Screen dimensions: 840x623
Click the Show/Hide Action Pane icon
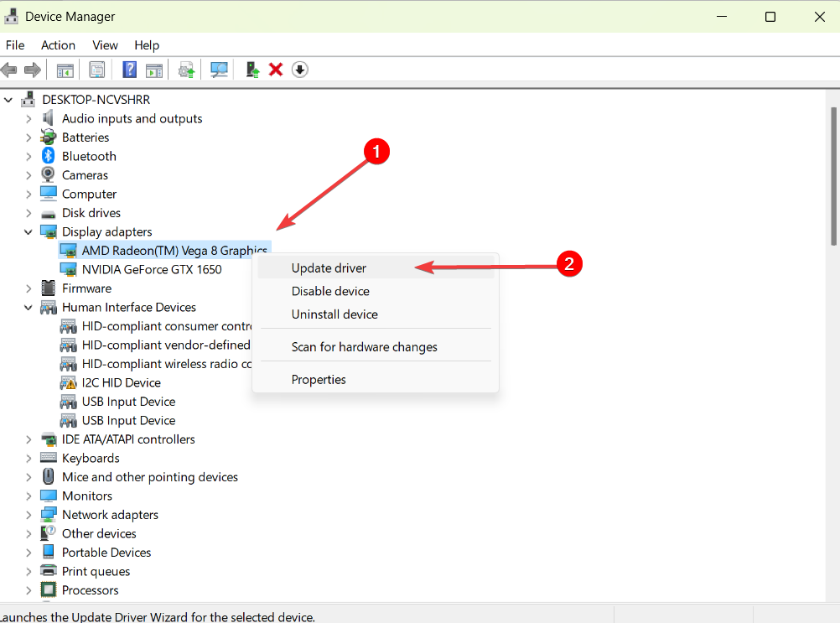click(154, 70)
